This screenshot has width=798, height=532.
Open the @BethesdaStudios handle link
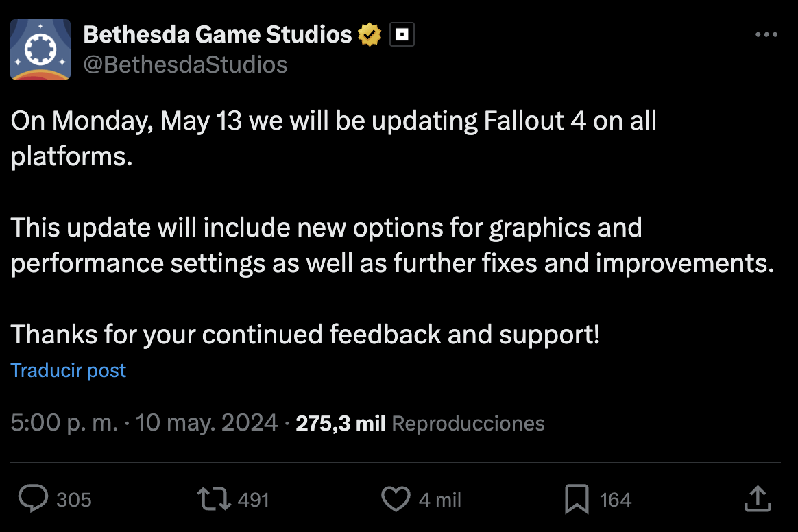[x=185, y=65]
